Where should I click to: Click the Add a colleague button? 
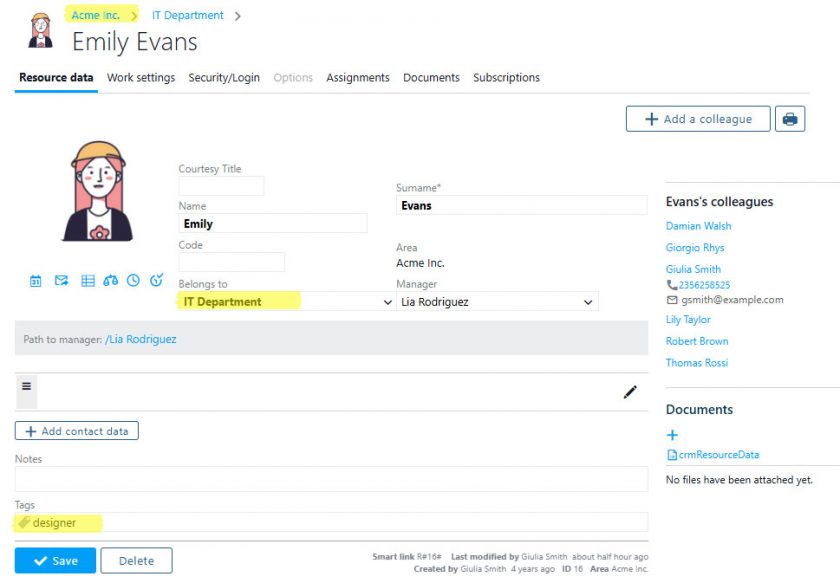tap(698, 119)
